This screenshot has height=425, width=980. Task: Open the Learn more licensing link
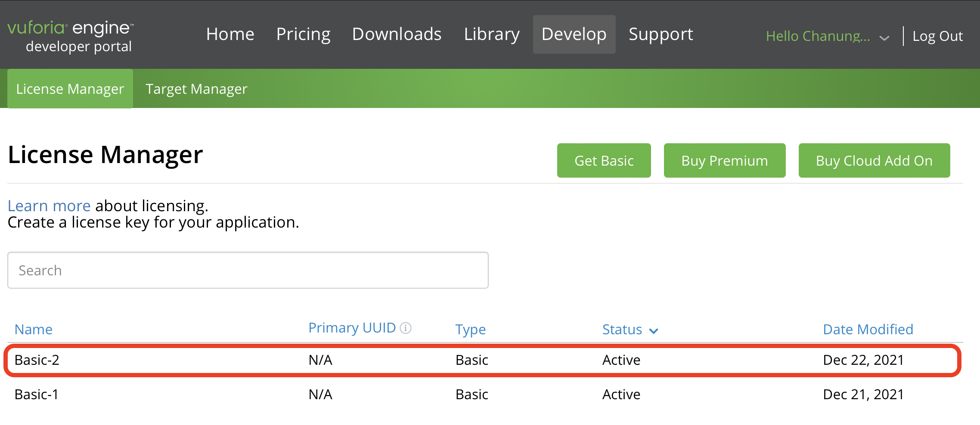click(49, 206)
